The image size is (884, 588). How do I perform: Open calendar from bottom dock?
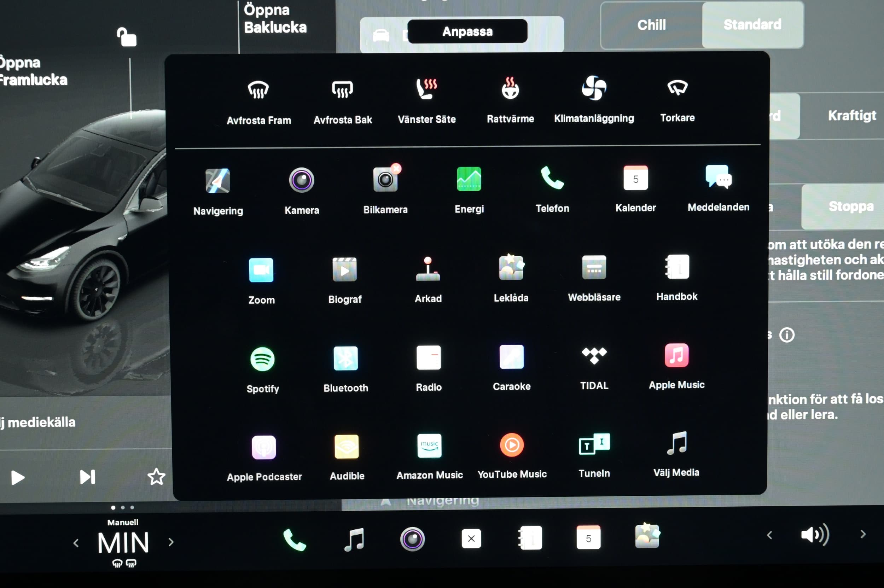tap(588, 537)
